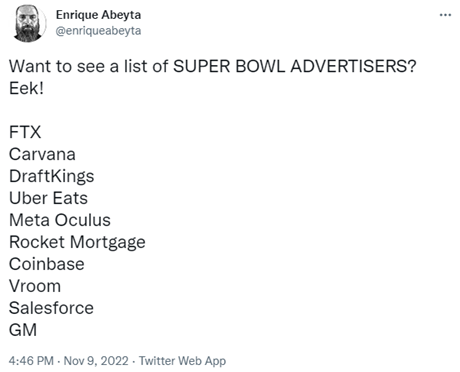460x372 pixels.
Task: Open the Enrique Abeyta display name link
Action: [98, 15]
